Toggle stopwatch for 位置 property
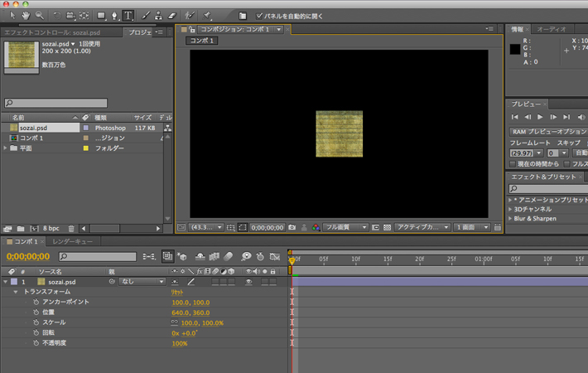The width and height of the screenshot is (588, 373). coord(36,312)
